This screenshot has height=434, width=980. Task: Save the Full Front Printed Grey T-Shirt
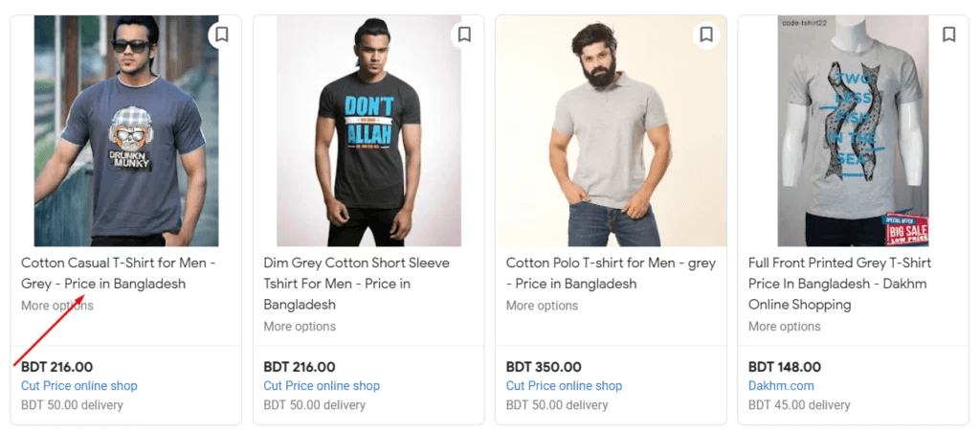point(948,34)
